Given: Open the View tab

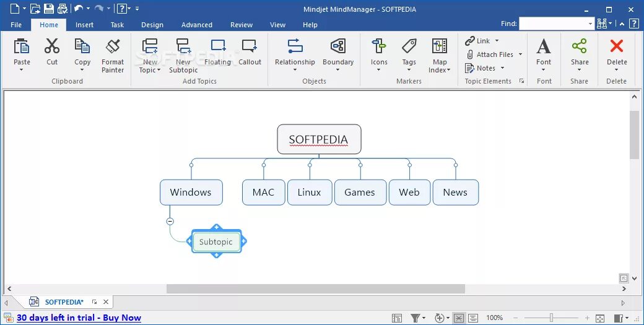Looking at the screenshot, I should [277, 25].
